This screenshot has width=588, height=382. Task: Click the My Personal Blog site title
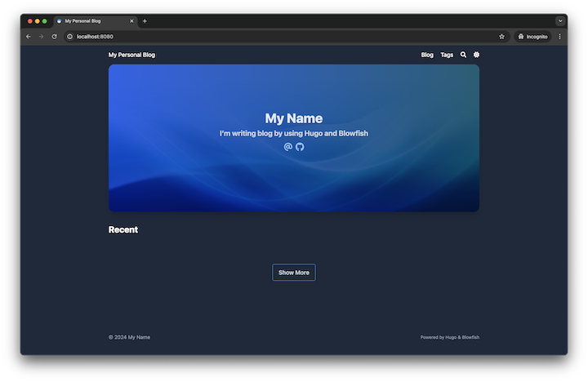[x=131, y=55]
